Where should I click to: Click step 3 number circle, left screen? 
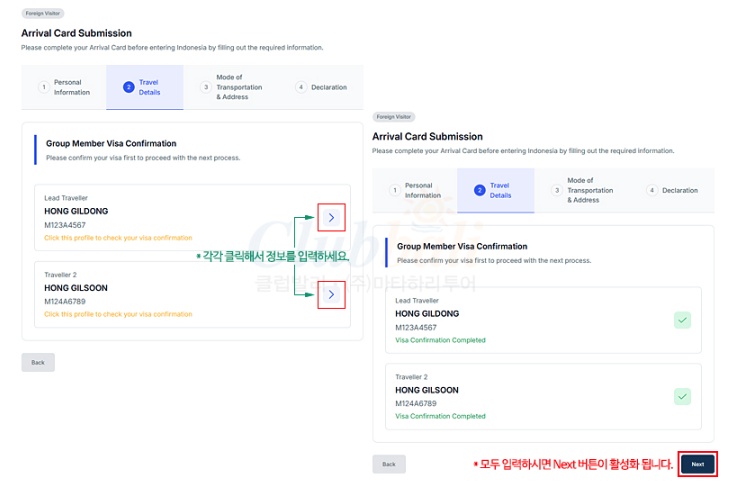(206, 87)
